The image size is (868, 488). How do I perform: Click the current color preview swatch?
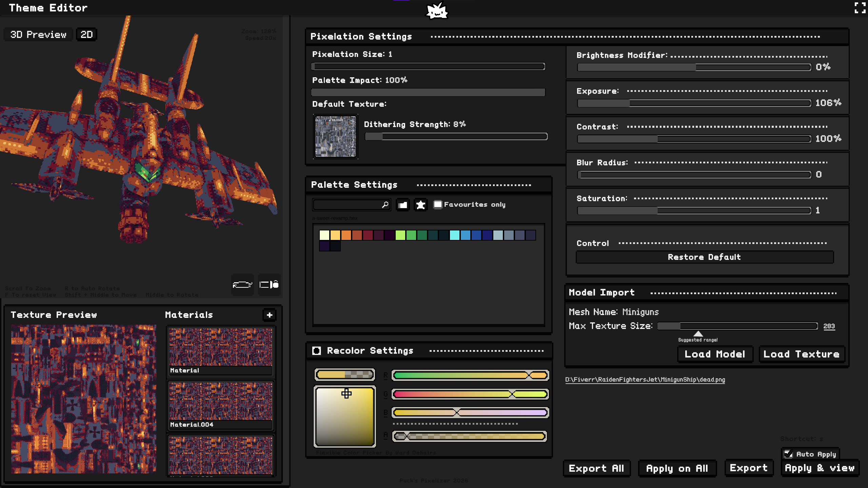[345, 374]
